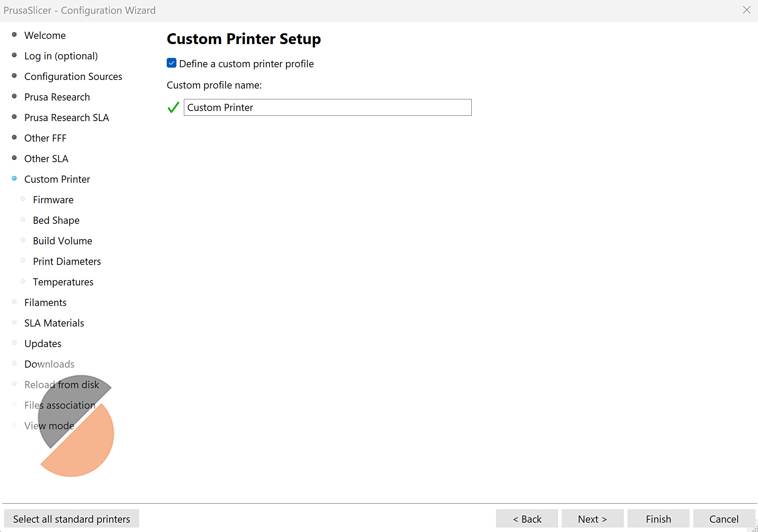Close the Configuration Wizard window

[747, 10]
